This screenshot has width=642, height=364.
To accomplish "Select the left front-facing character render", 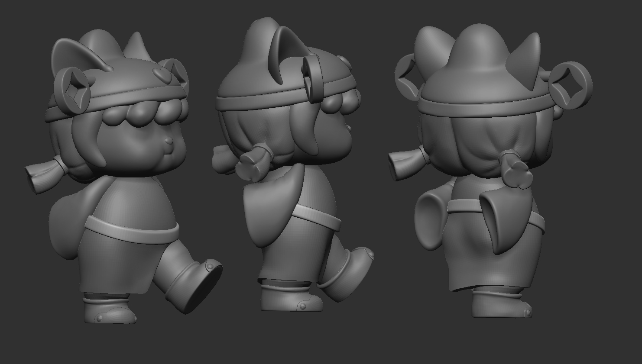I will click(123, 177).
